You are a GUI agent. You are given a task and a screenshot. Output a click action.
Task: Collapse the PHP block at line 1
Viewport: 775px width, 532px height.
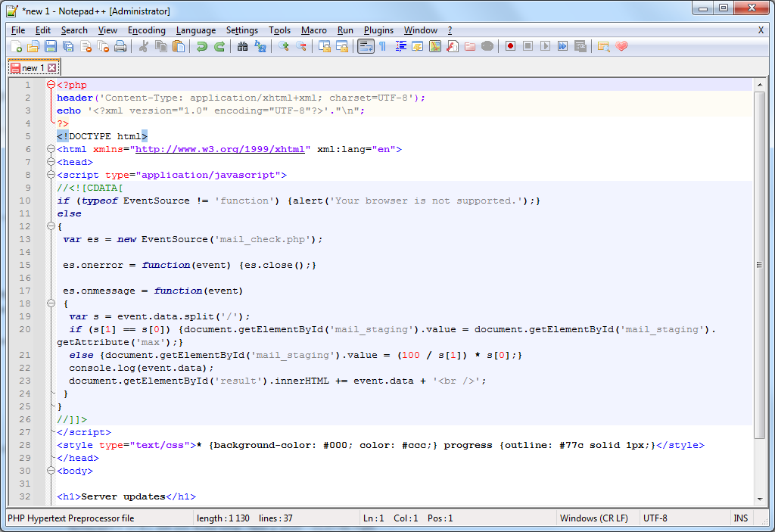[50, 85]
